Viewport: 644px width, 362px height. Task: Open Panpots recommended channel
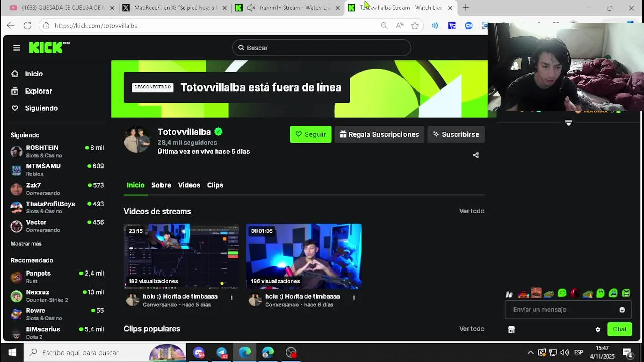[57, 277]
